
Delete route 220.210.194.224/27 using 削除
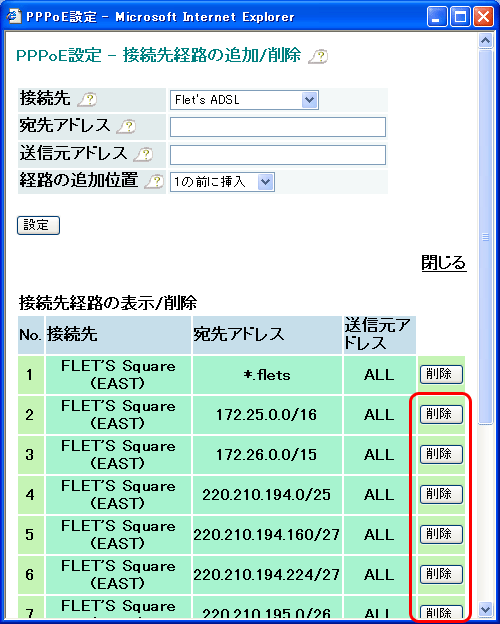tap(441, 574)
